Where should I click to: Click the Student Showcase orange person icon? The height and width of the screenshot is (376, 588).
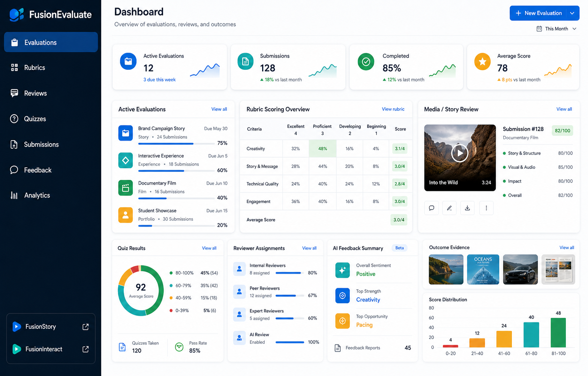tap(126, 215)
